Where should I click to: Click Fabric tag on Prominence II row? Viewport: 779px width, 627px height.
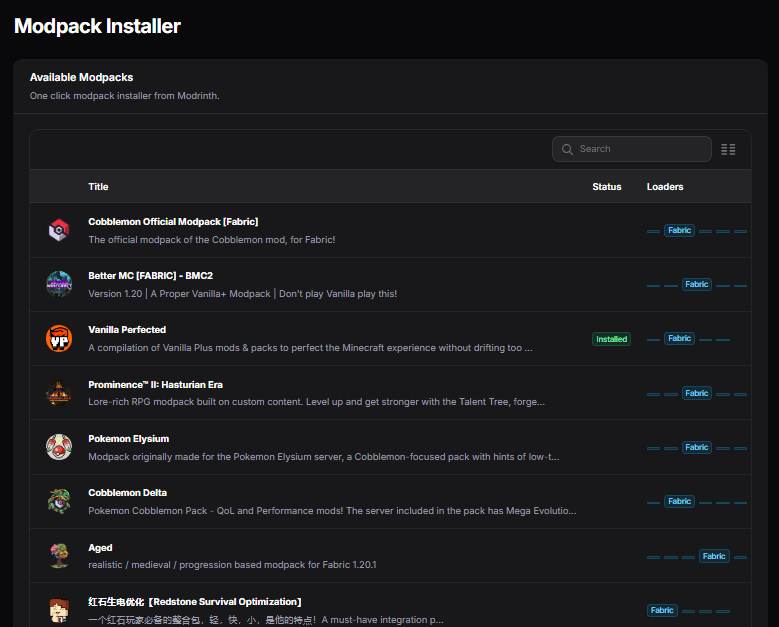pyautogui.click(x=697, y=393)
